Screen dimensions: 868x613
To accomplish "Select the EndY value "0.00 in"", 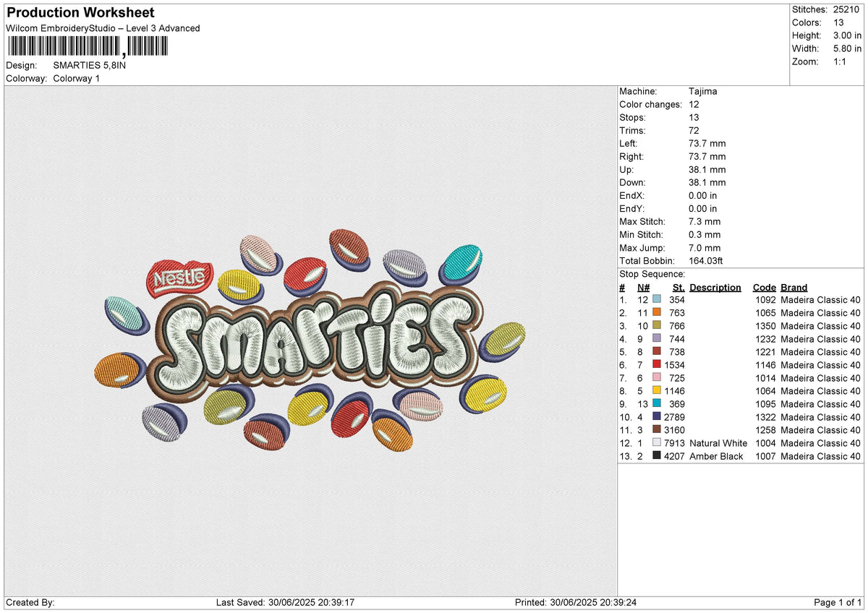I will 703,208.
